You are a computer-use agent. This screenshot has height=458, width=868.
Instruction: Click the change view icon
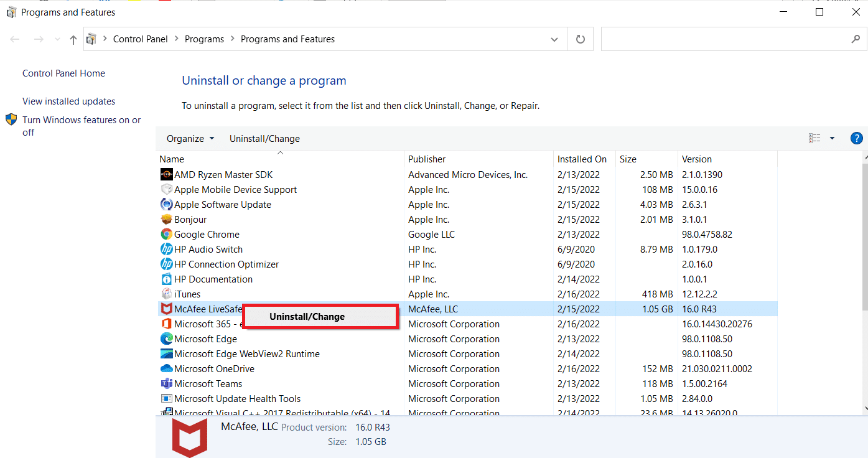click(814, 138)
